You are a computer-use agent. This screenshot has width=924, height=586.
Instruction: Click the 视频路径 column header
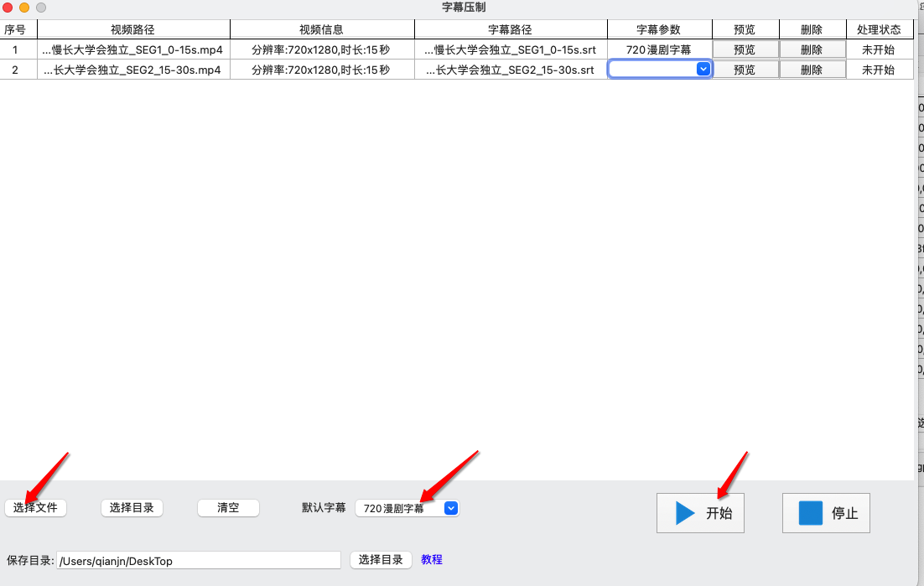pyautogui.click(x=133, y=29)
